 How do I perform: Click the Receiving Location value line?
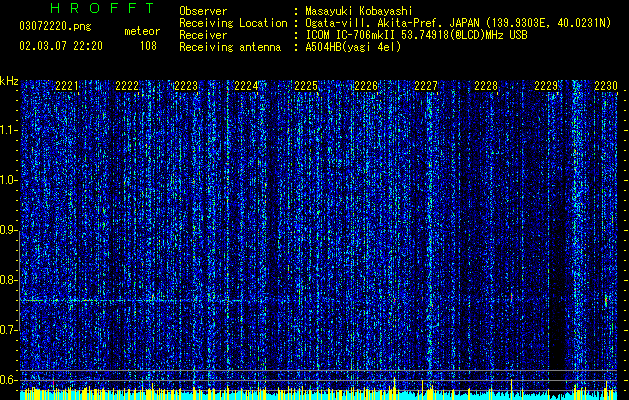[x=458, y=23]
